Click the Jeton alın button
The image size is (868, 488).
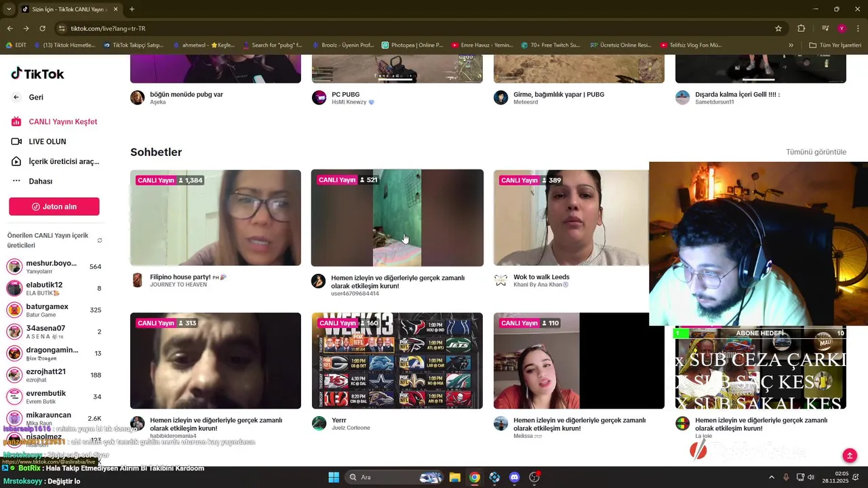tap(54, 207)
